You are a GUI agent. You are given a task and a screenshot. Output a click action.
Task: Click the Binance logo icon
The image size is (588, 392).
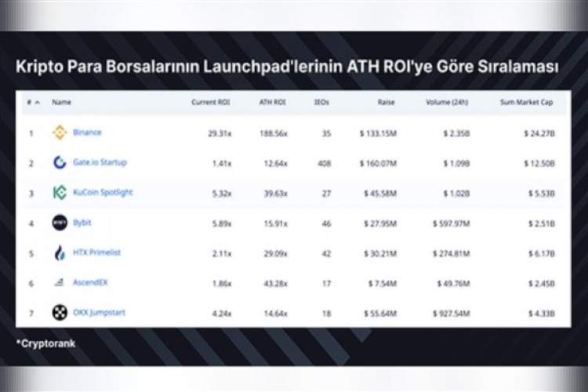60,132
